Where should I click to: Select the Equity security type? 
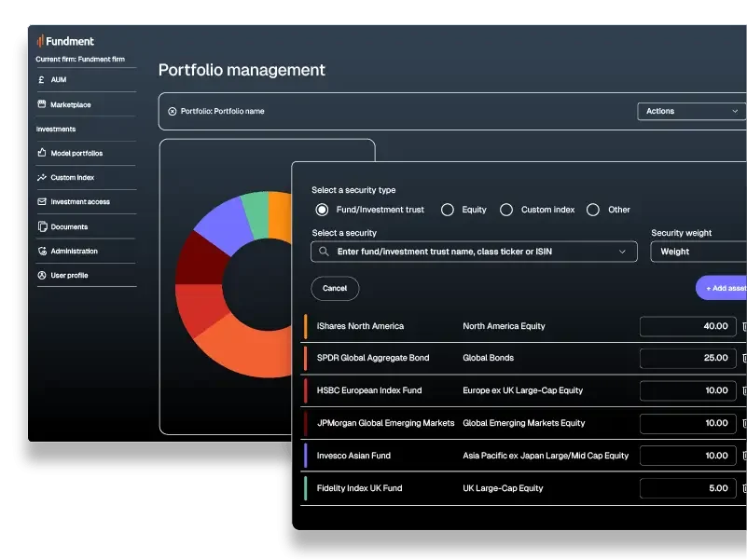point(448,210)
